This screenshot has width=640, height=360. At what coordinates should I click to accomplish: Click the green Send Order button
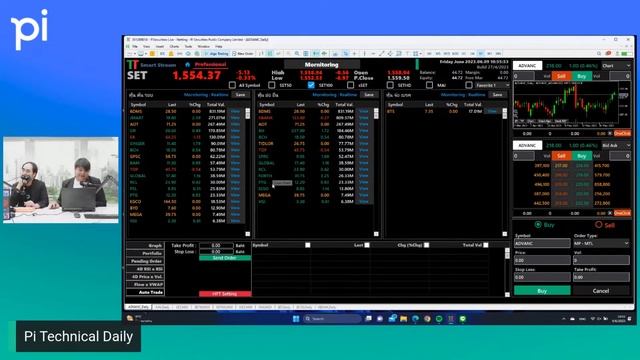225,258
